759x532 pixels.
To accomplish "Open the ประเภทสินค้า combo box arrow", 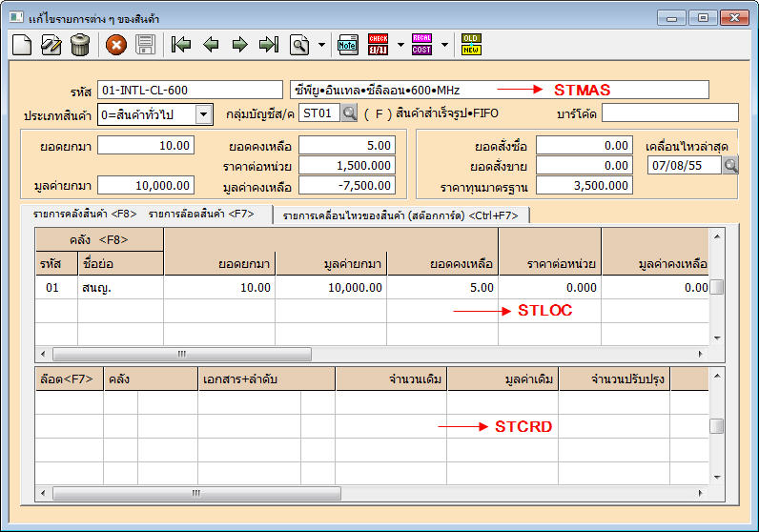I will 203,114.
